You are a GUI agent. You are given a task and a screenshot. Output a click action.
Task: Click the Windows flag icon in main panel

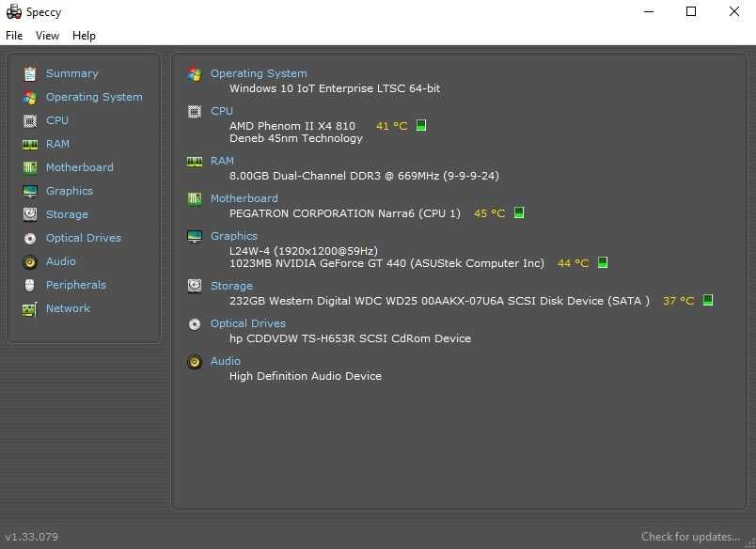click(195, 73)
